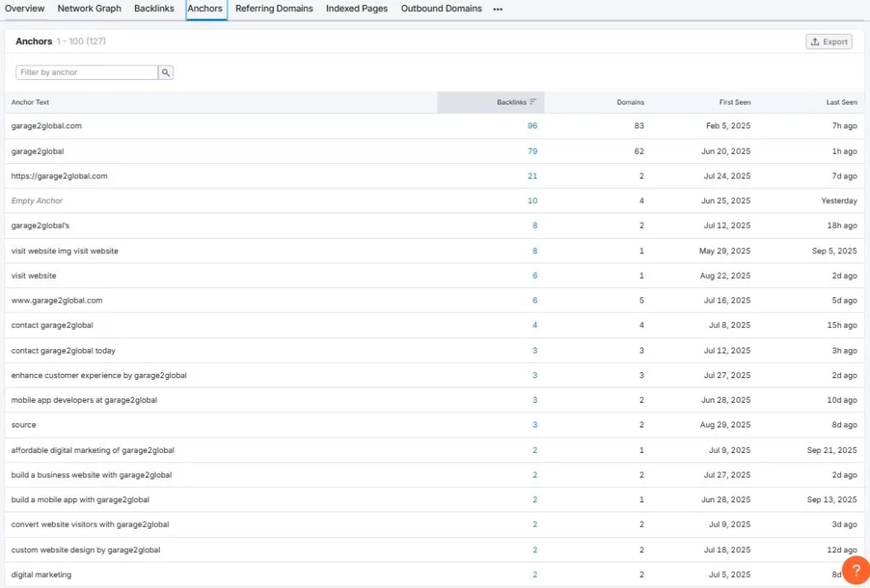Image resolution: width=870 pixels, height=588 pixels.
Task: Select anchor convert website visitors with garage2global
Action: [x=90, y=524]
